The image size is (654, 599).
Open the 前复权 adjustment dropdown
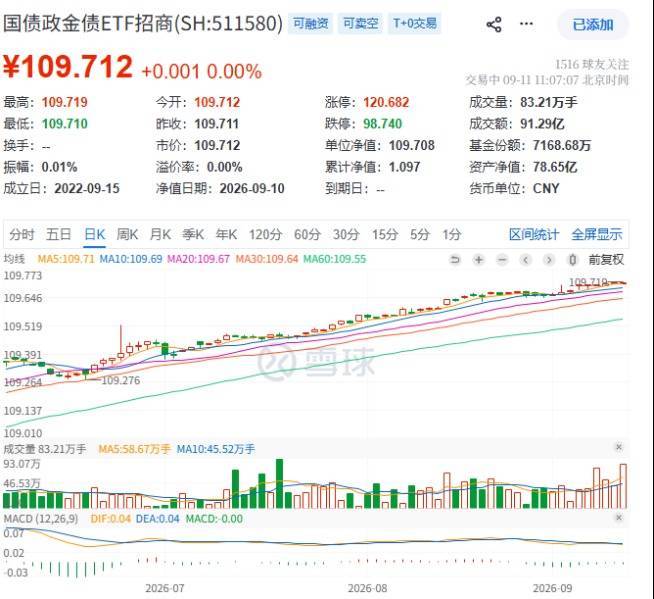tap(606, 260)
